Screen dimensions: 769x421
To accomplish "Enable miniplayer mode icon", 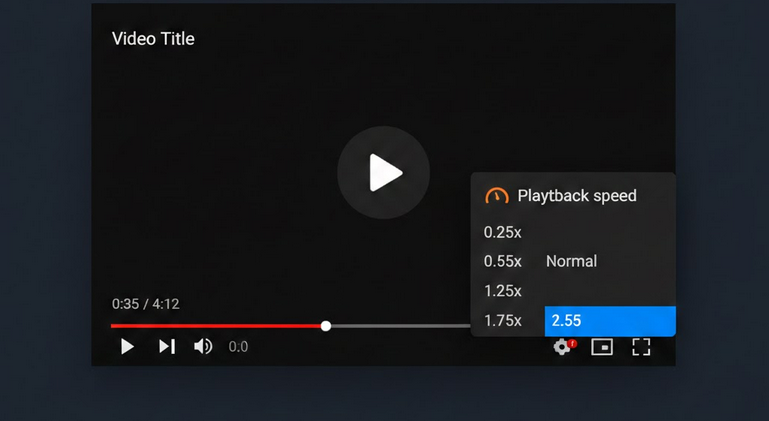I will point(602,347).
